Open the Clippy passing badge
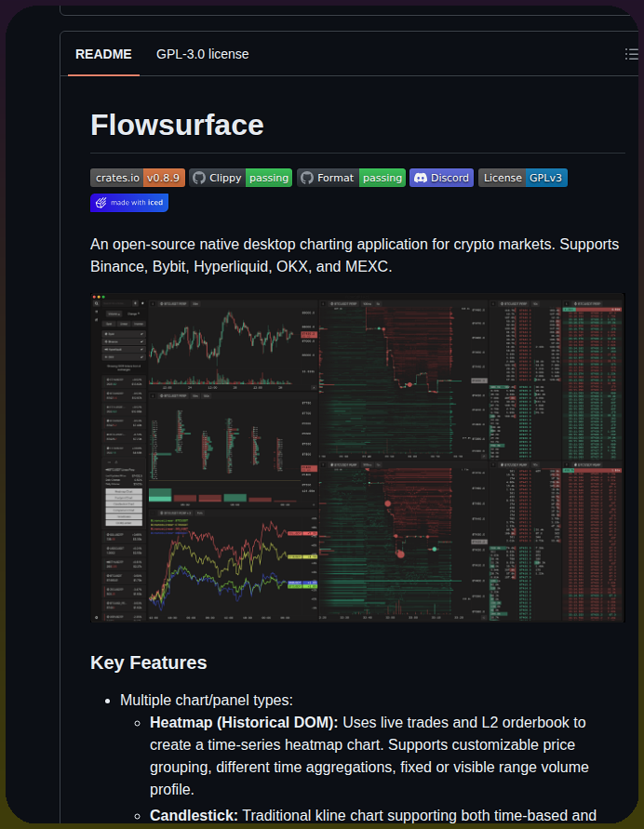Image resolution: width=644 pixels, height=829 pixels. pos(241,178)
